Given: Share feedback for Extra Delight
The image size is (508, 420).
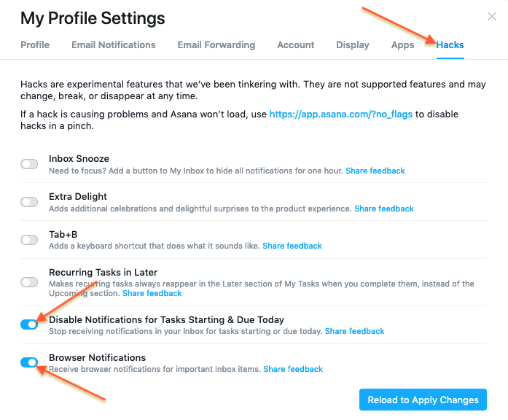Looking at the screenshot, I should (x=383, y=209).
